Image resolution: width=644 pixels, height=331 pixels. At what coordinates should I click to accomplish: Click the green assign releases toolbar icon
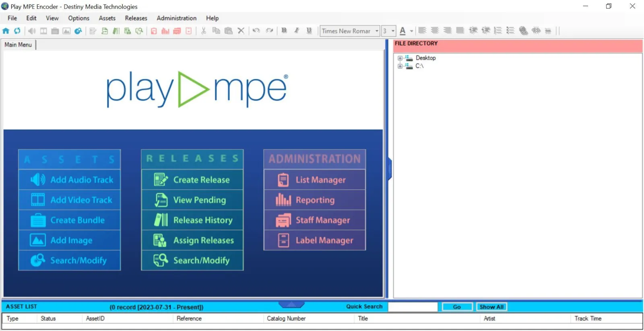127,31
